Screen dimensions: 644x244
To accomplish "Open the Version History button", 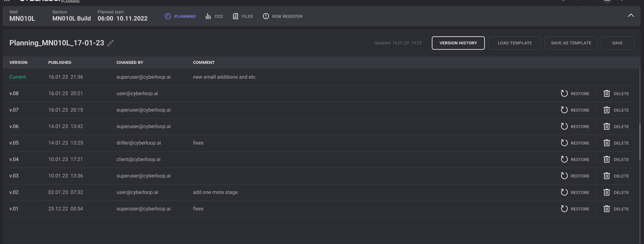I will (458, 43).
